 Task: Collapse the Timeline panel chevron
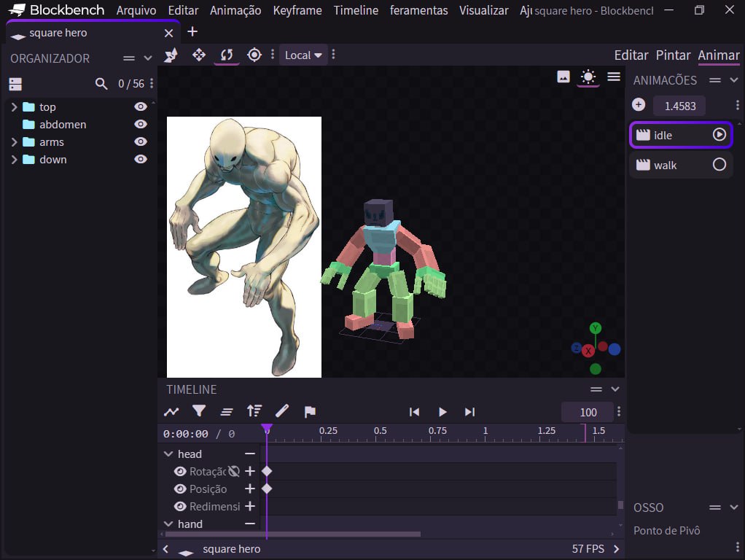pyautogui.click(x=615, y=389)
